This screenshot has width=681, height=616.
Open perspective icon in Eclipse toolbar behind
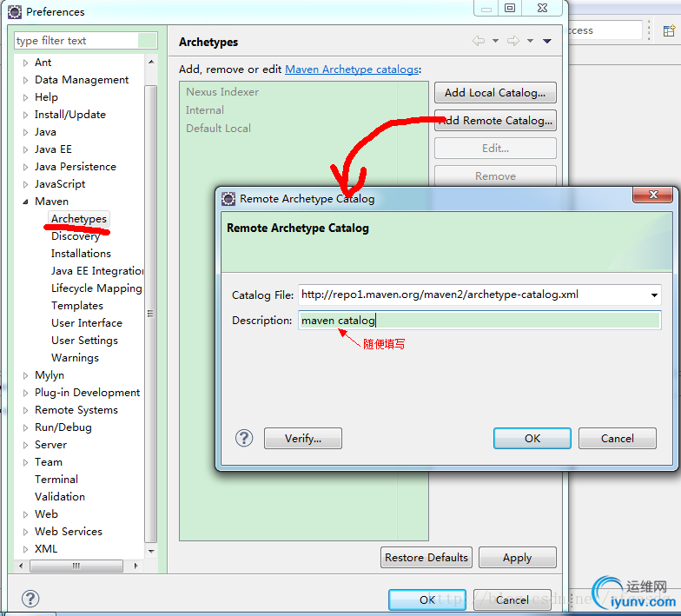669,31
